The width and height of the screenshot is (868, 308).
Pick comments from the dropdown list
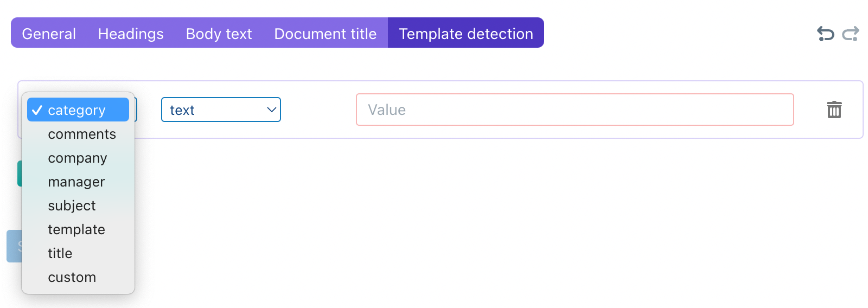[82, 134]
